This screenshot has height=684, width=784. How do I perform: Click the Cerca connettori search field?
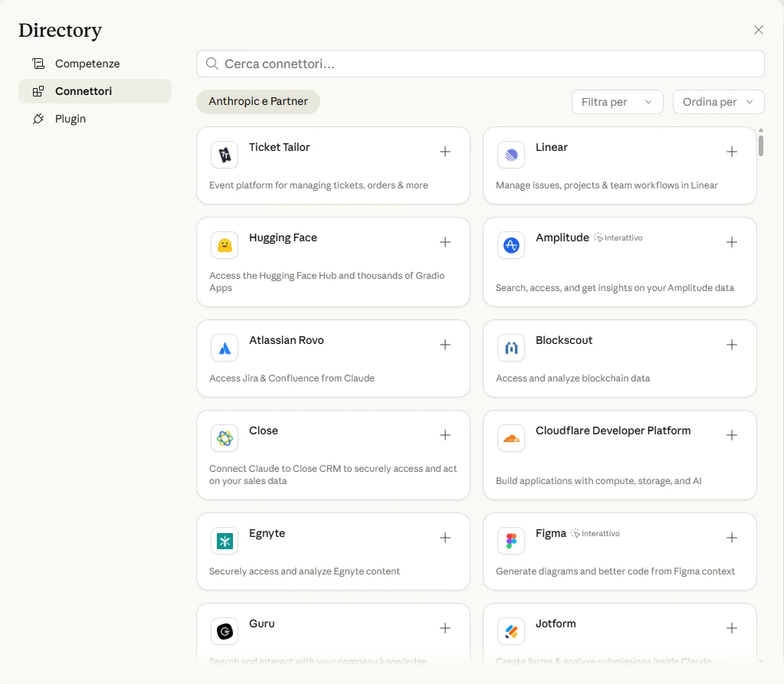pyautogui.click(x=481, y=64)
